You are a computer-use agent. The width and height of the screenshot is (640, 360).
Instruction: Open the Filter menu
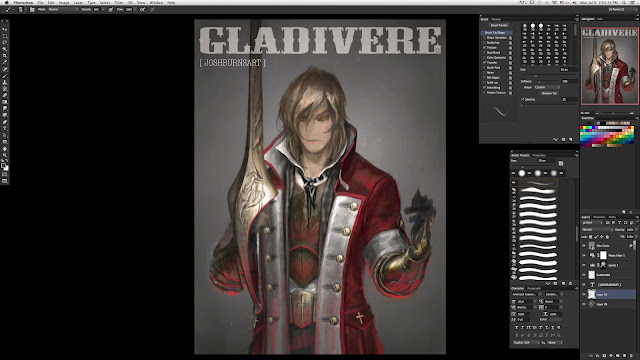pyautogui.click(x=118, y=2)
